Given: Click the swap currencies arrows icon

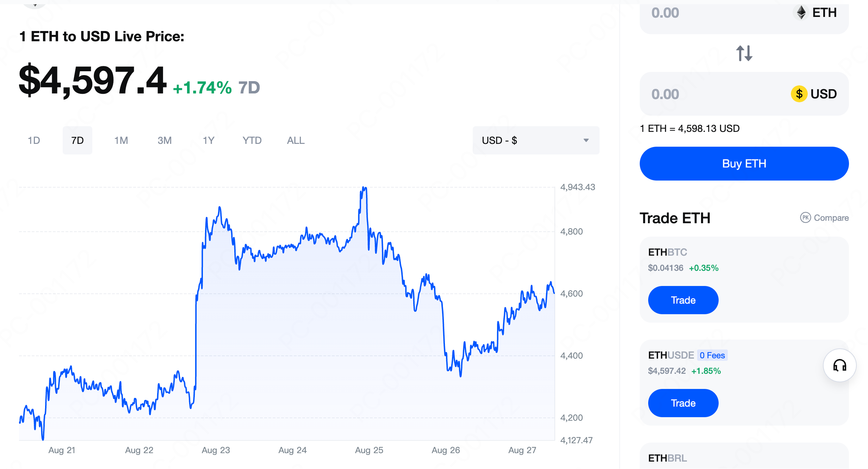Looking at the screenshot, I should (744, 53).
